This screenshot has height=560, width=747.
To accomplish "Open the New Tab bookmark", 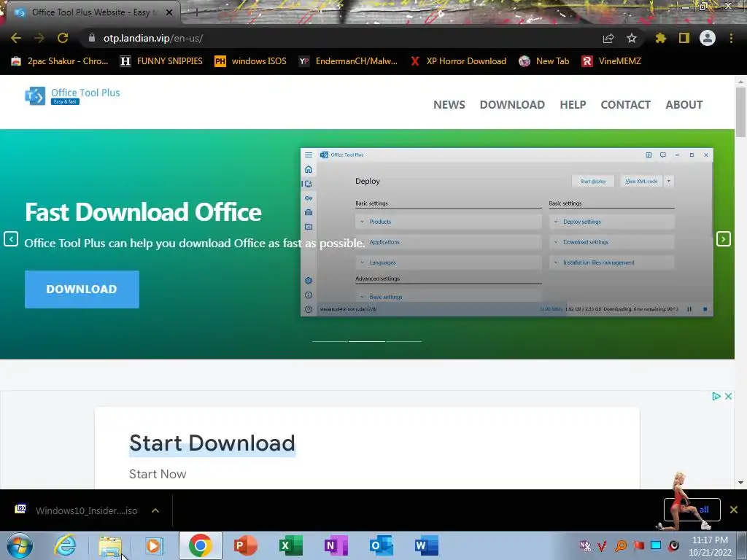I will coord(544,61).
